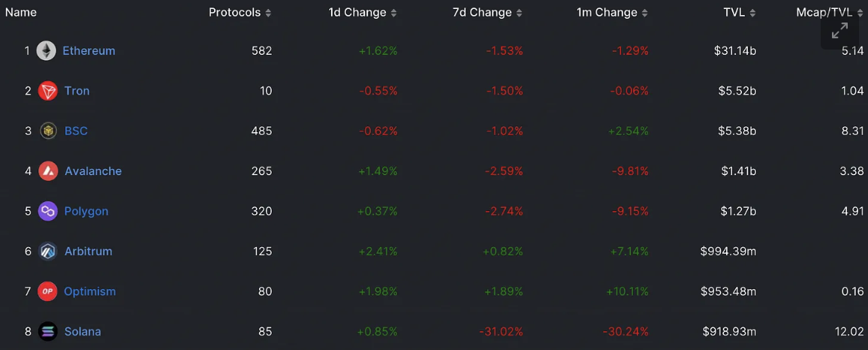The width and height of the screenshot is (868, 350).
Task: Open the Optimism chain link
Action: coord(90,291)
